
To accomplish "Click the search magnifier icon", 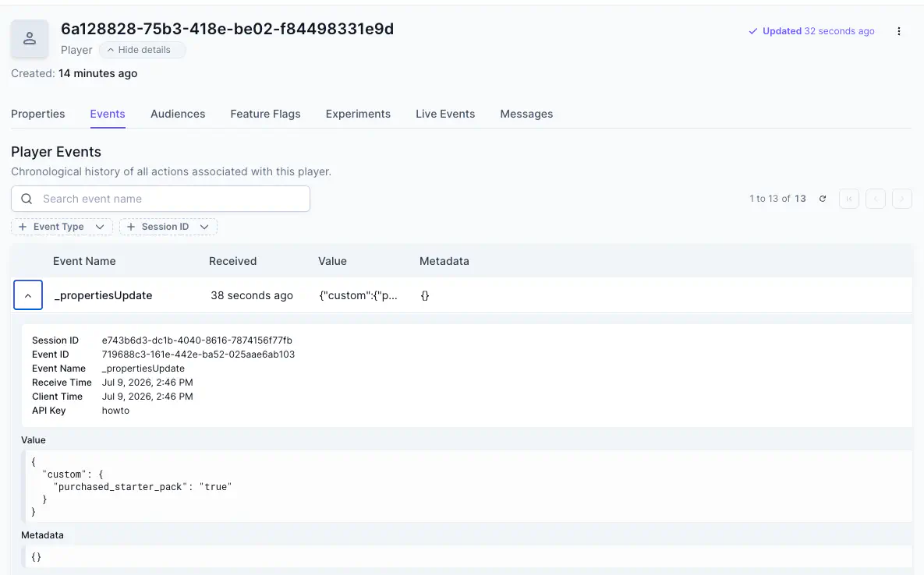I will pos(27,199).
